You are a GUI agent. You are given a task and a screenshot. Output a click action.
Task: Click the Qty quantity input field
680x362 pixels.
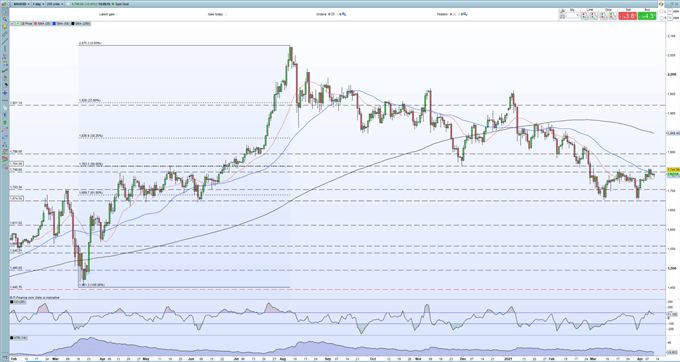(x=572, y=15)
